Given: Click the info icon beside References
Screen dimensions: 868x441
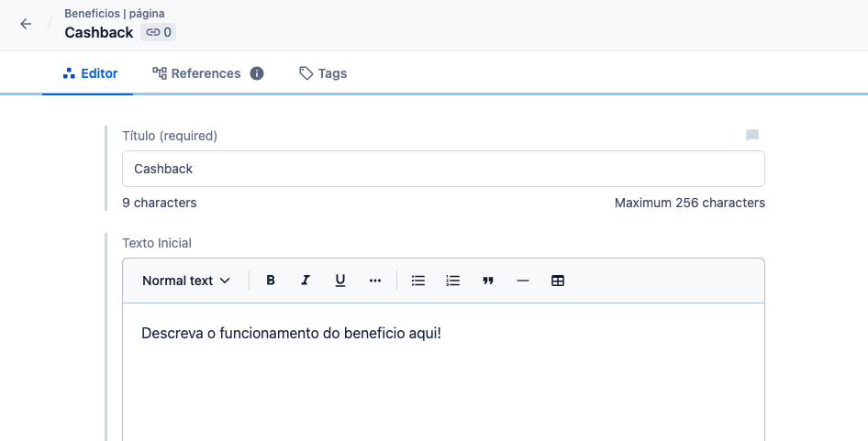Looking at the screenshot, I should click(x=257, y=73).
